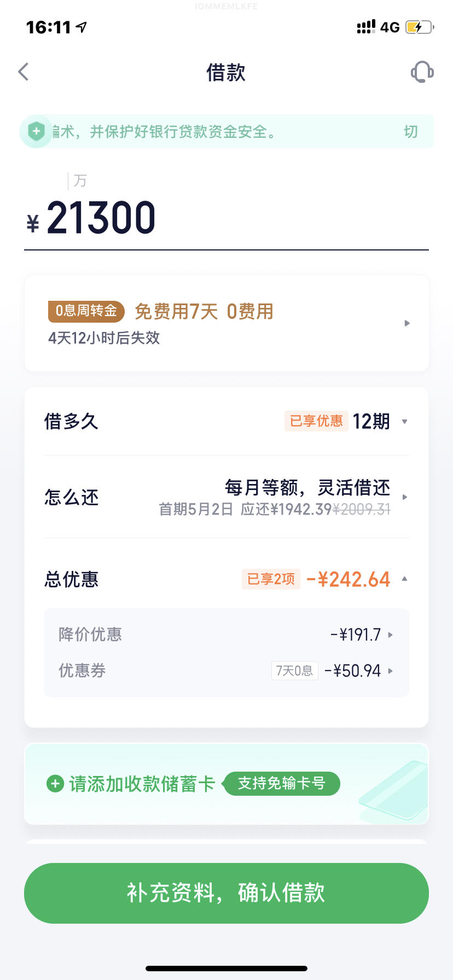The height and width of the screenshot is (980, 453).
Task: Tap the back arrow icon
Action: 24,72
